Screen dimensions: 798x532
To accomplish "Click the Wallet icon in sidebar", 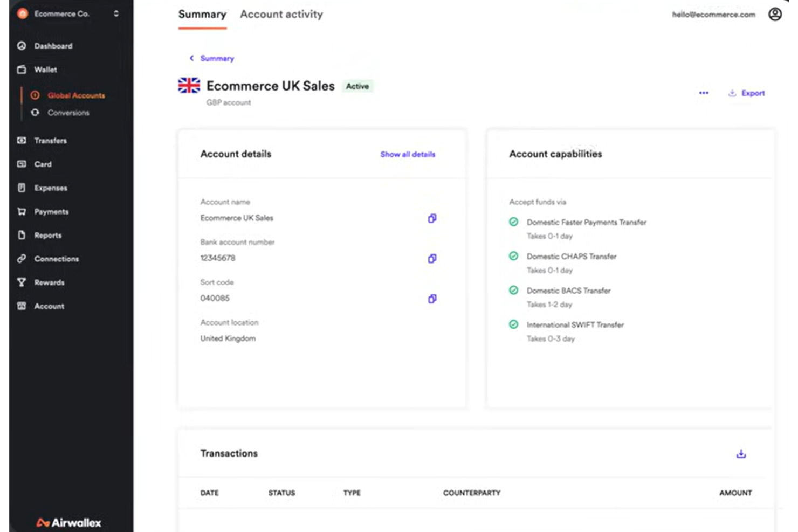I will point(22,70).
